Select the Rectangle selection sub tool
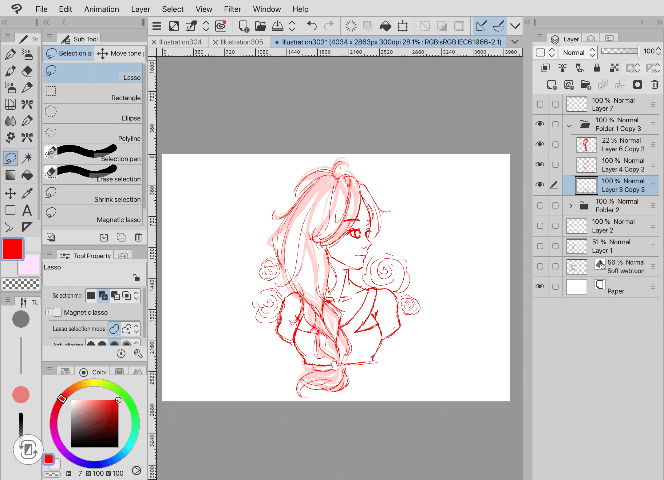The height and width of the screenshot is (480, 664). tap(93, 93)
